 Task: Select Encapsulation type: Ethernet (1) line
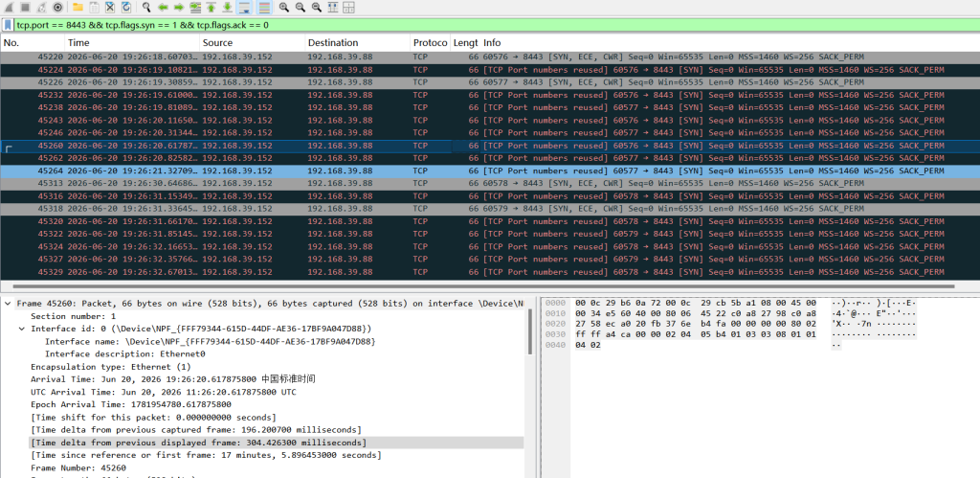click(111, 367)
